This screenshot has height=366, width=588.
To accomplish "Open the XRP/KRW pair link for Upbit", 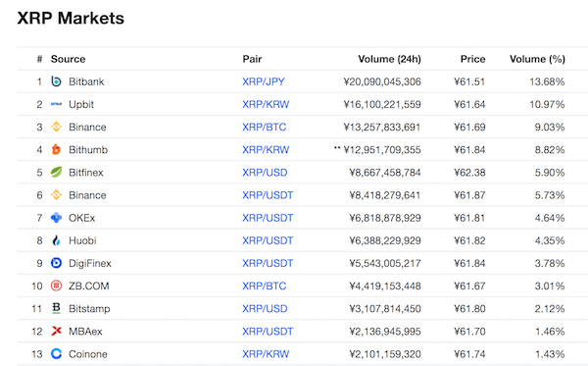I will click(x=266, y=104).
